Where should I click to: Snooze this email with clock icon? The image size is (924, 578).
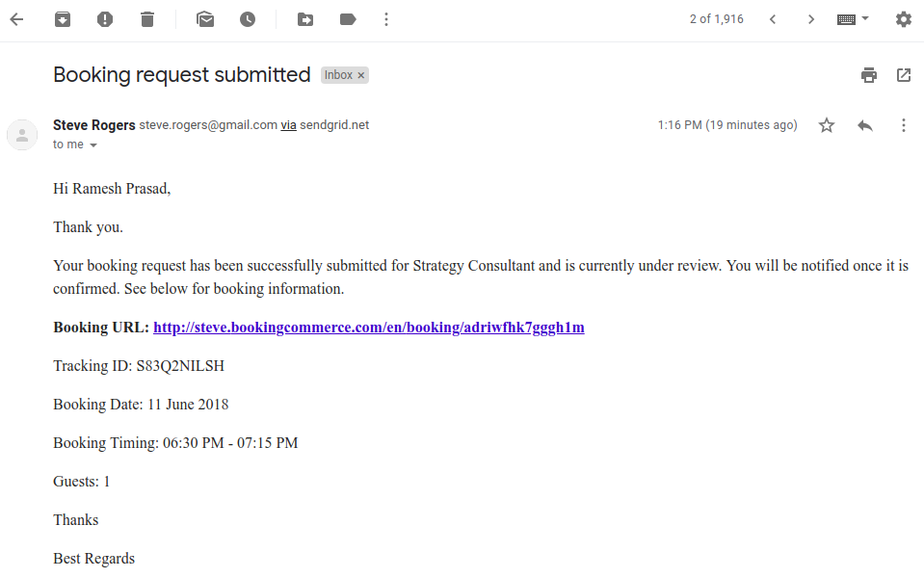(248, 19)
